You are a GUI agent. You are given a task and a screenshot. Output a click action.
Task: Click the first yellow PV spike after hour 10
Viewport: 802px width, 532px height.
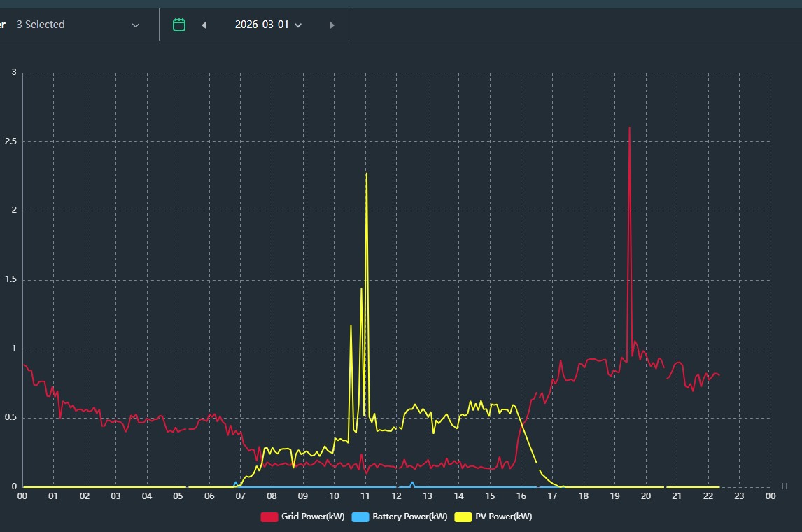pyautogui.click(x=351, y=326)
